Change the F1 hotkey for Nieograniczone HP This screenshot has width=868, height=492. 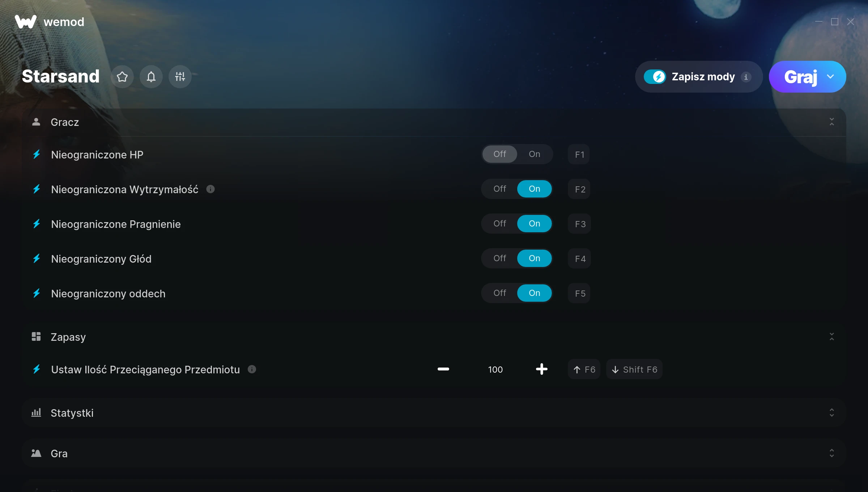pyautogui.click(x=579, y=154)
